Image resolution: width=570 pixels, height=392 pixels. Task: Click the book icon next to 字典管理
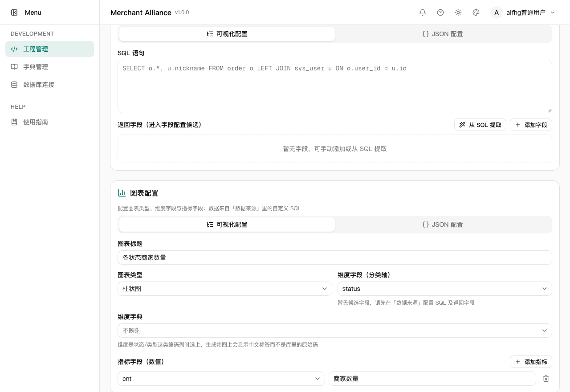14,67
